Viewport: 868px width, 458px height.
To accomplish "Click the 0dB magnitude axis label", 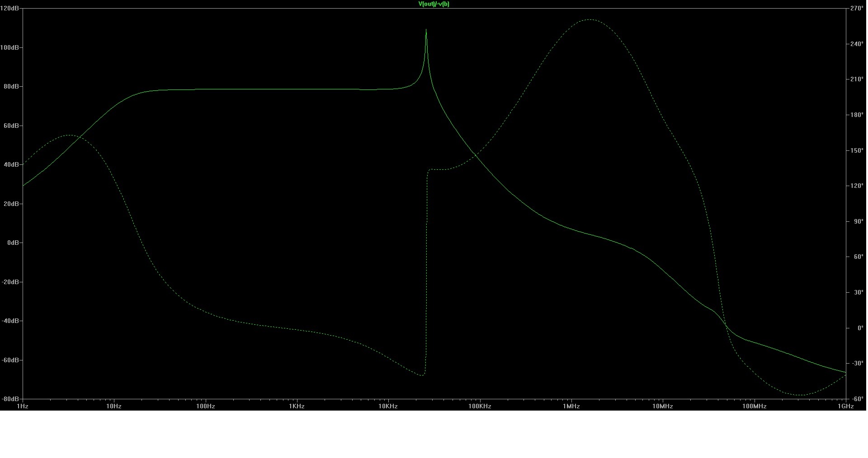I will pos(13,243).
